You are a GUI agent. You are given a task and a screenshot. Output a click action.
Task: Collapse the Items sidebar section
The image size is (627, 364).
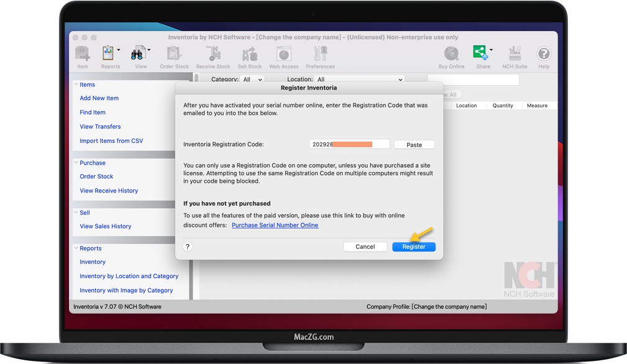coord(76,84)
